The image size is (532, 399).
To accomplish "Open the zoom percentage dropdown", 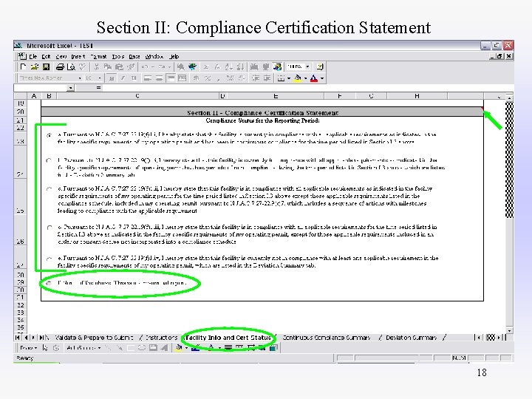I will coord(307,66).
